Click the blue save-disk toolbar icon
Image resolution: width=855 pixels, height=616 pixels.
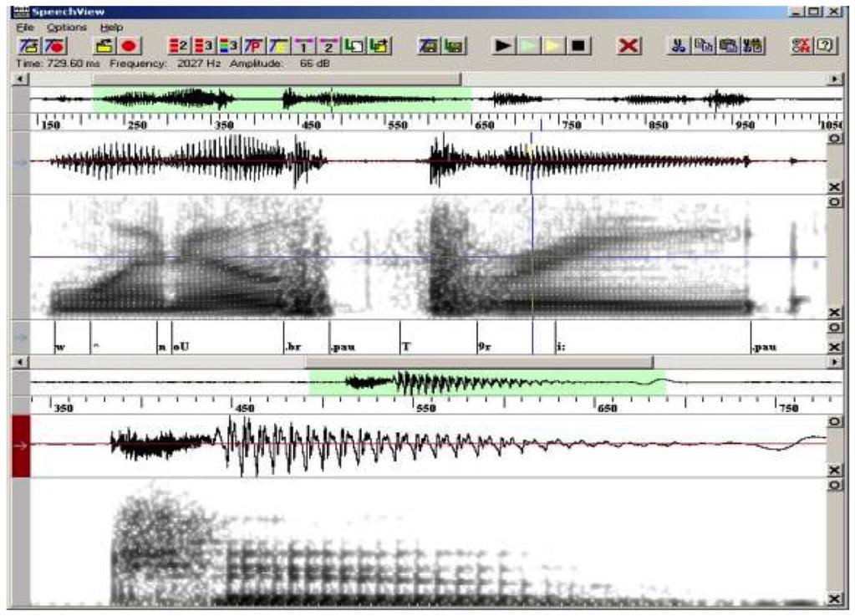pos(428,46)
